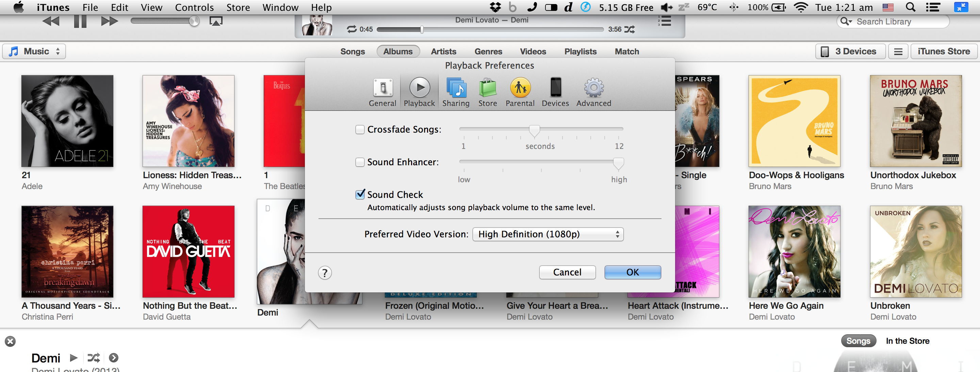Click the Wi-Fi status icon
This screenshot has height=372, width=980.
tap(801, 7)
